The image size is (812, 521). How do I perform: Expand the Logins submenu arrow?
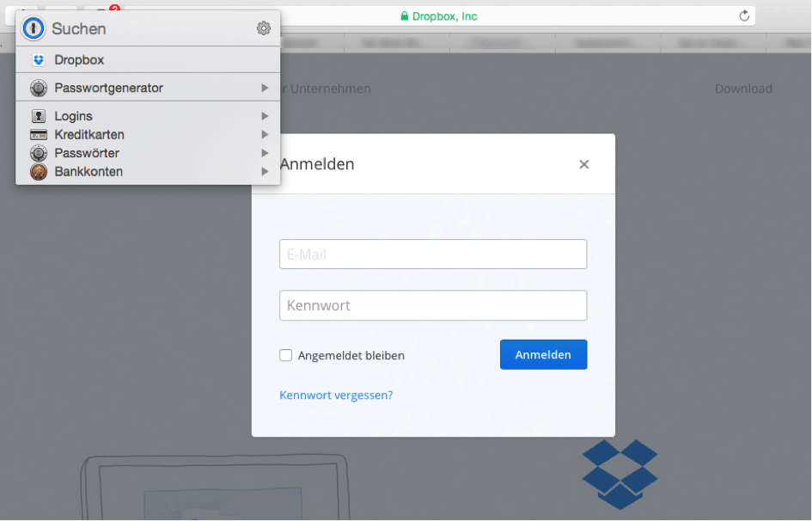[265, 116]
